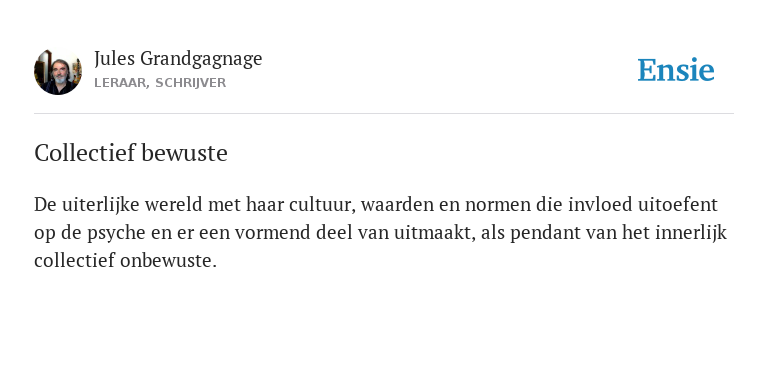Open the Collectief bewuste heading
This screenshot has width=768, height=384.
coord(131,153)
